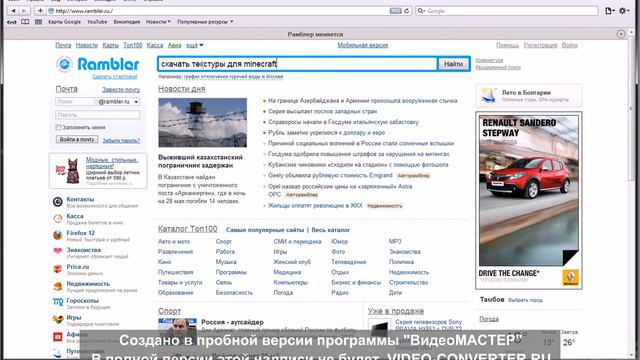Click the Renault Sandero Stepway banner
Screen dimensions: 640x360
click(529, 200)
